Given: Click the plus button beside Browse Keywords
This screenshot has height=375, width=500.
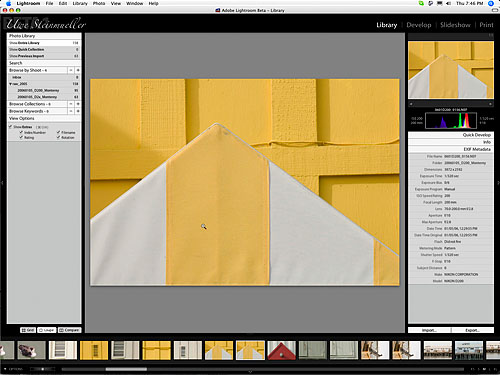Looking at the screenshot, I should tap(78, 111).
